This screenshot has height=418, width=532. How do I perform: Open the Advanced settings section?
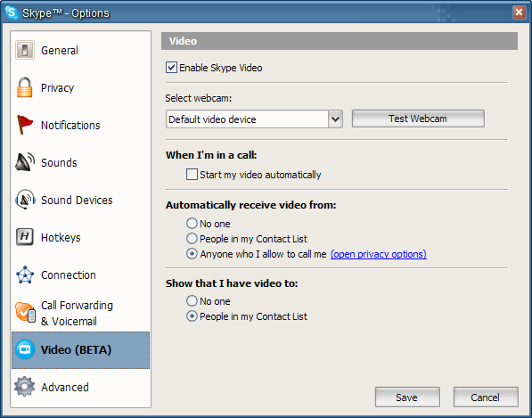81,387
